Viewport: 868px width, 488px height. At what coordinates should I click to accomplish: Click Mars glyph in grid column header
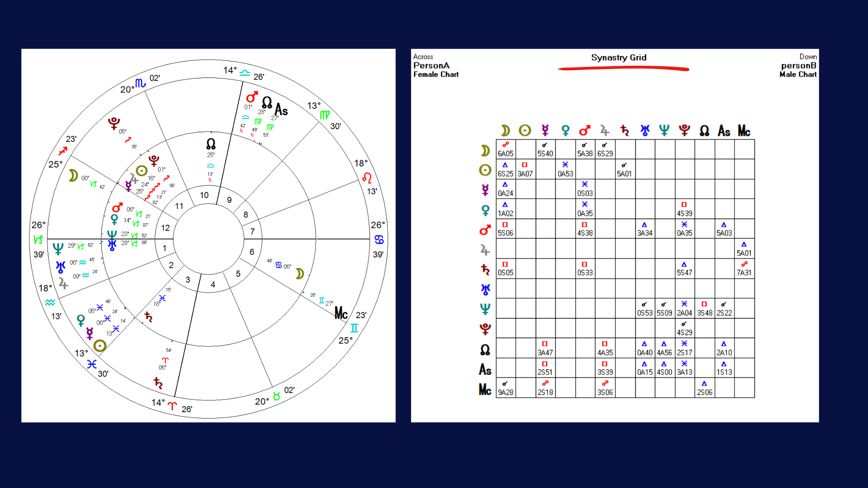click(585, 130)
